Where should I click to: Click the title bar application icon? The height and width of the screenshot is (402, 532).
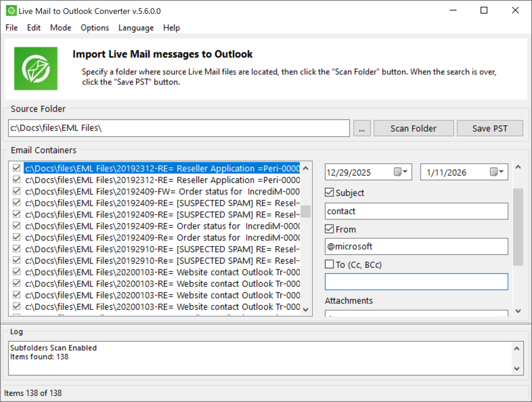coord(10,10)
